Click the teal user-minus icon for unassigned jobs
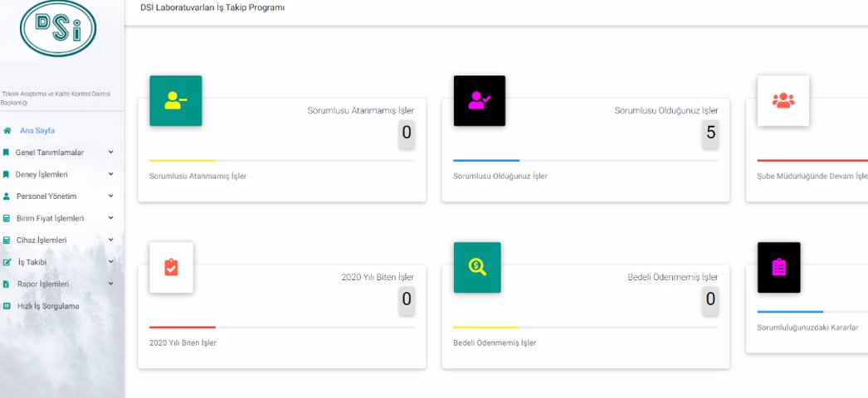Screen dimensions: 868x398 pyautogui.click(x=175, y=101)
